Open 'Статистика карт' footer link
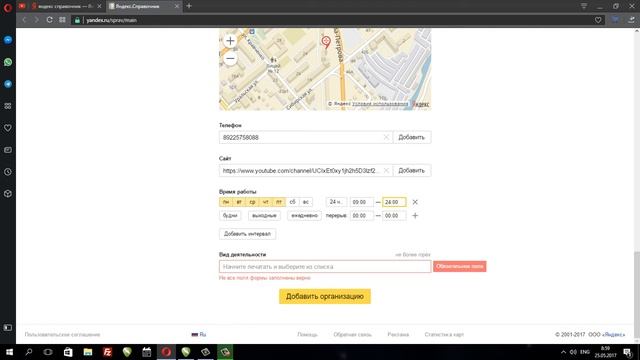This screenshot has height=360, width=640. click(x=444, y=334)
